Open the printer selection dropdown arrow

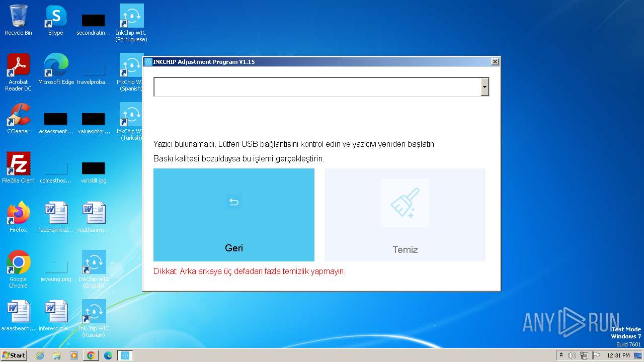click(485, 86)
